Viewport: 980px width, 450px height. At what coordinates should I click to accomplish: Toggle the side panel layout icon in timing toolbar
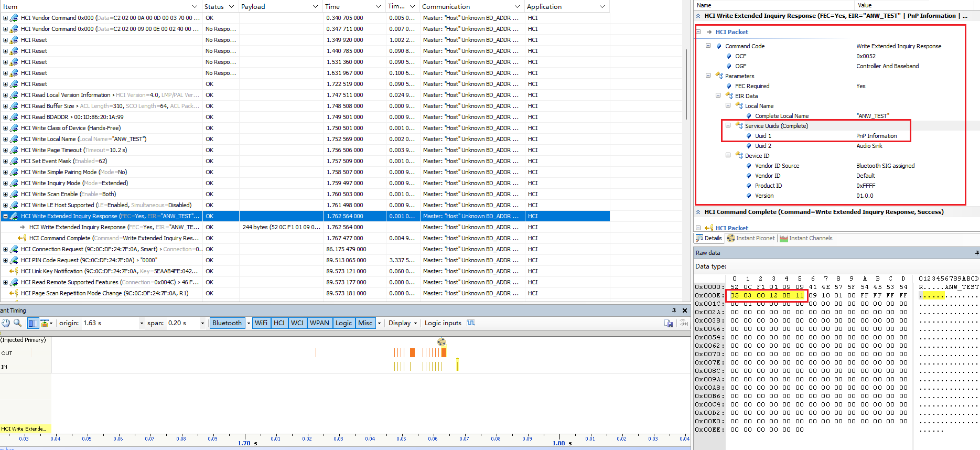click(33, 323)
